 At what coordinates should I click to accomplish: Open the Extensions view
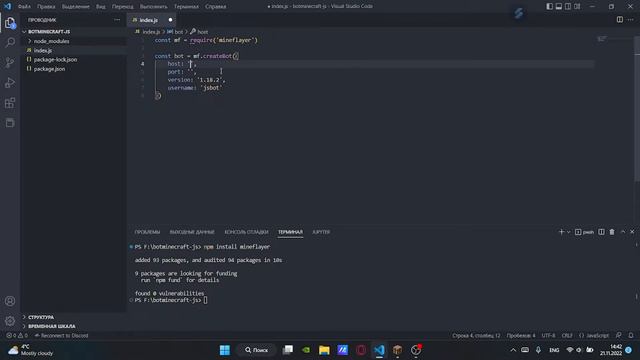click(x=10, y=102)
